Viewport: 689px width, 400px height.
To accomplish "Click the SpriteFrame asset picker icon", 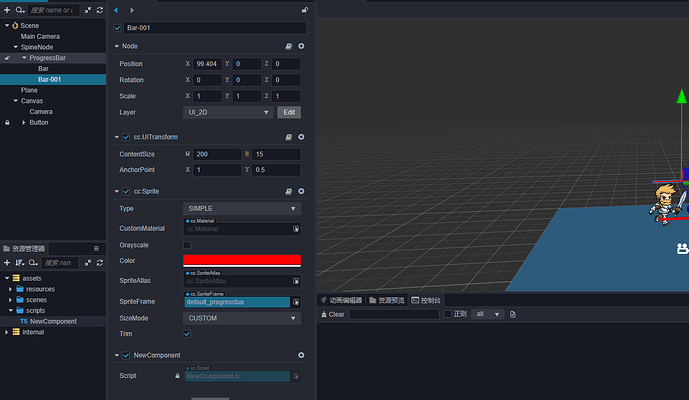I will 296,302.
